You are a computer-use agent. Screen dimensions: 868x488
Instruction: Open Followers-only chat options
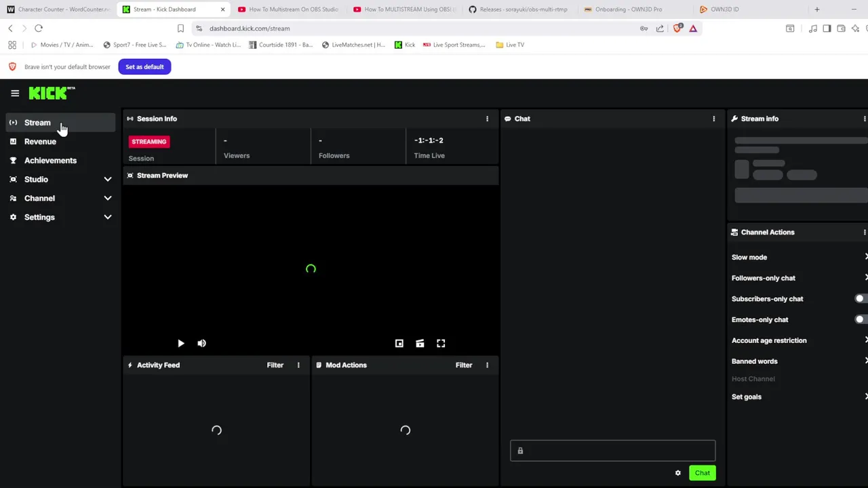(x=799, y=278)
